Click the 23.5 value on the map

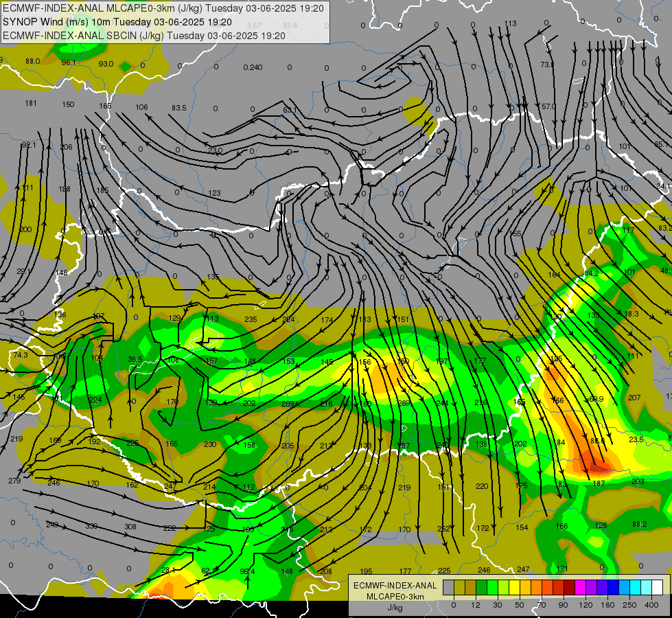(x=636, y=439)
